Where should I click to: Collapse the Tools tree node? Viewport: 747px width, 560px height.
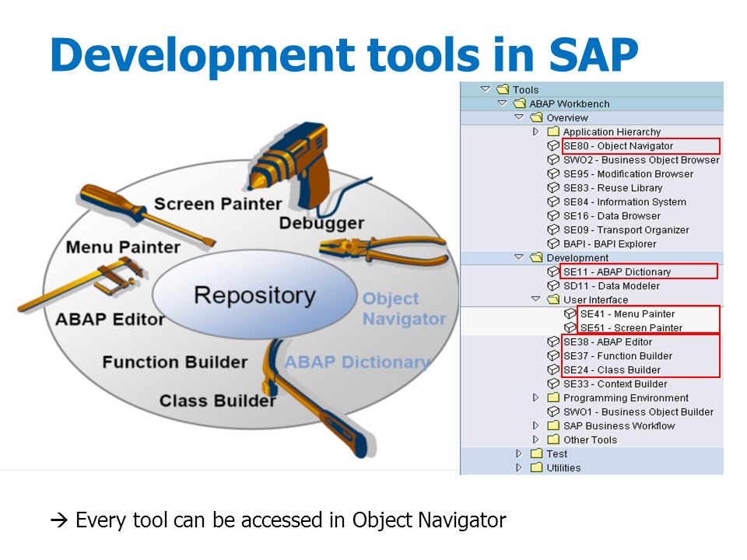486,89
